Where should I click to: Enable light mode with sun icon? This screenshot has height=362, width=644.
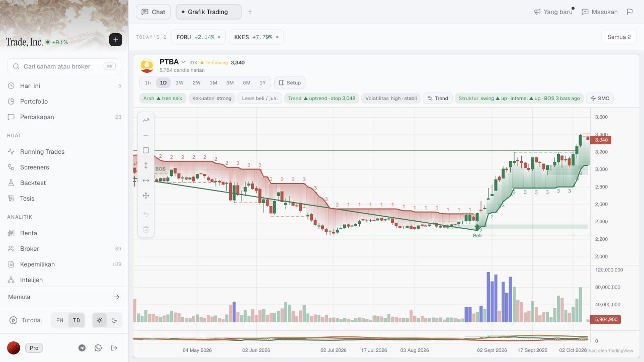click(100, 320)
